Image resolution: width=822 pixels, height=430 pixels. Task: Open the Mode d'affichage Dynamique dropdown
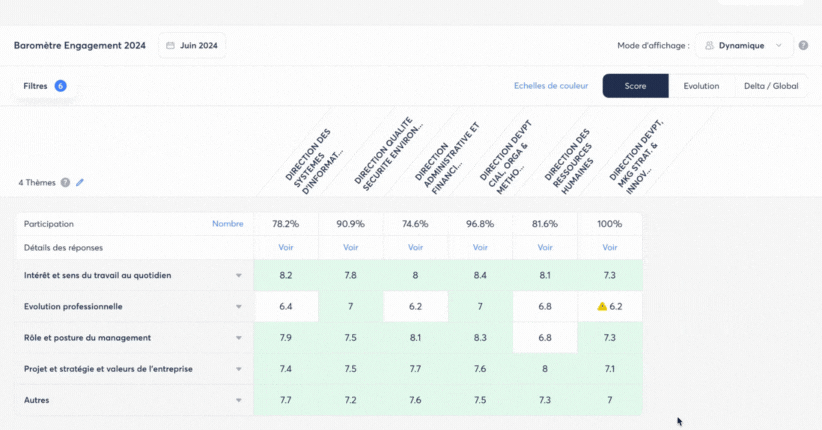pyautogui.click(x=743, y=45)
